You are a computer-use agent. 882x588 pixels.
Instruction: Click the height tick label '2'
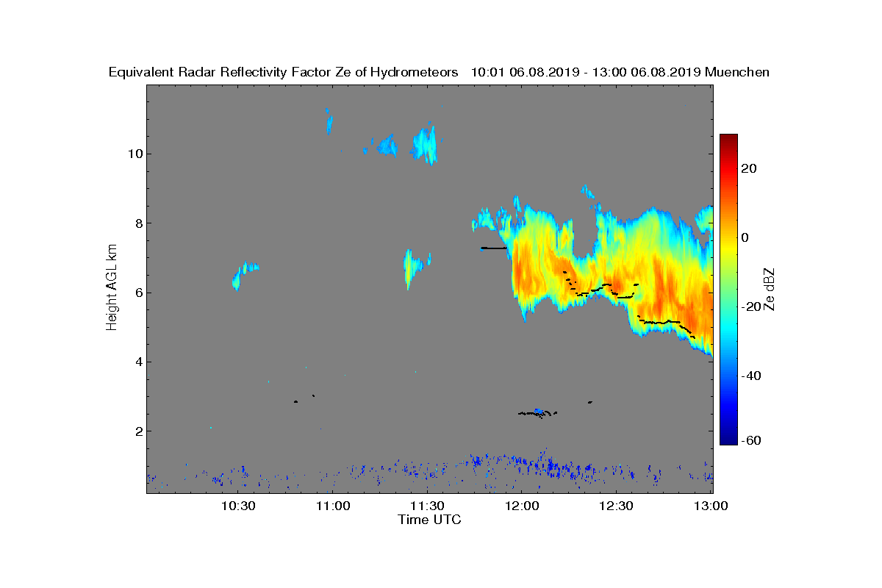point(137,431)
